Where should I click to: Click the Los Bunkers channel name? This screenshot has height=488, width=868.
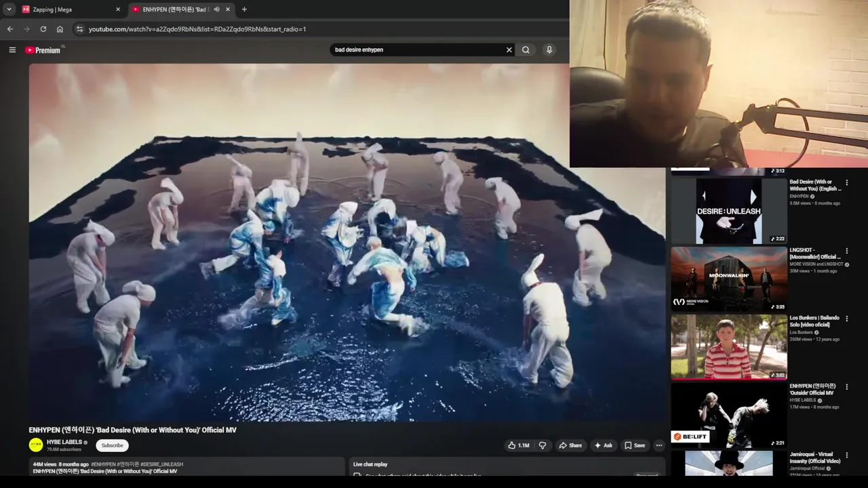[x=802, y=332]
